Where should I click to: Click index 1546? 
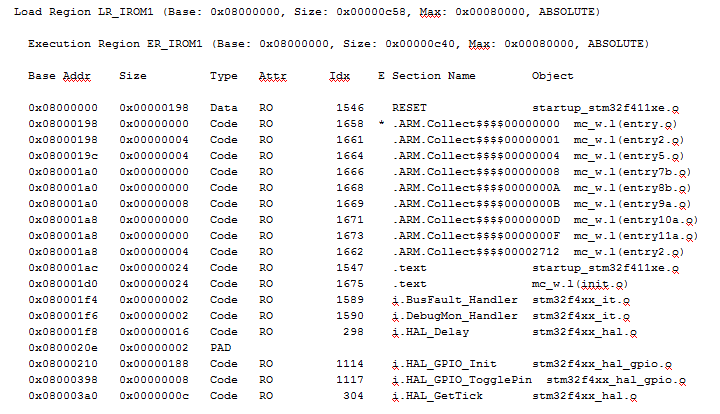(350, 108)
